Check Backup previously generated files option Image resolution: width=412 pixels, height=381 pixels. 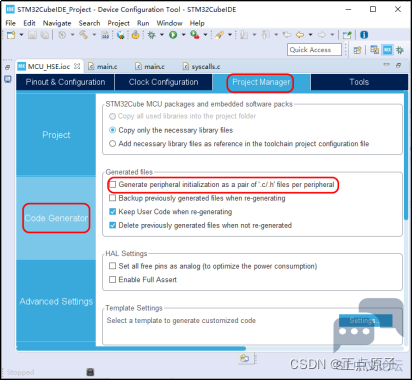click(113, 198)
